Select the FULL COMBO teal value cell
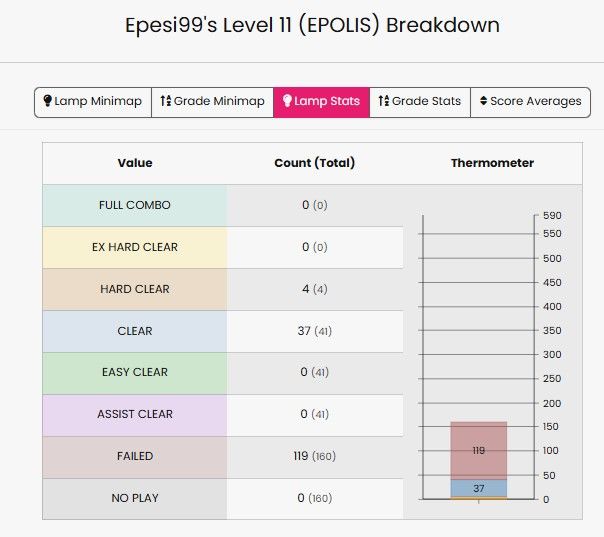Image resolution: width=604 pixels, height=537 pixels. 135,205
